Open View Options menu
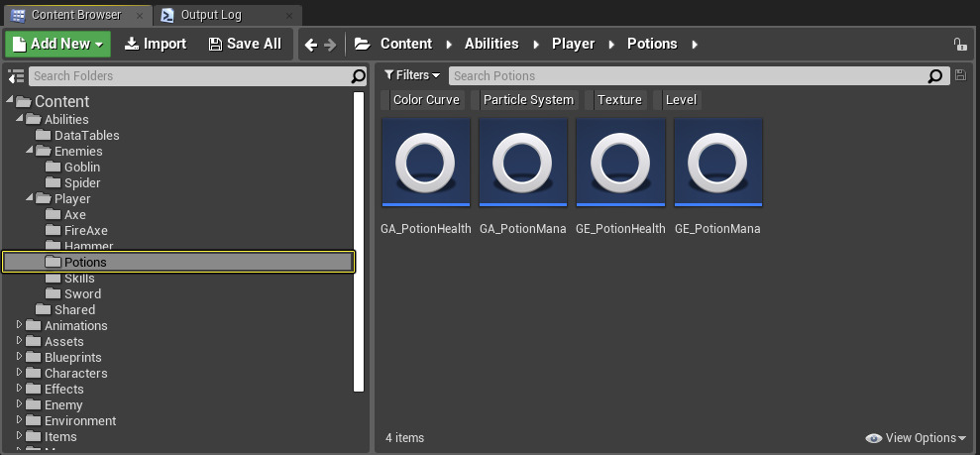Screen dimensions: 980x455 click(x=916, y=438)
